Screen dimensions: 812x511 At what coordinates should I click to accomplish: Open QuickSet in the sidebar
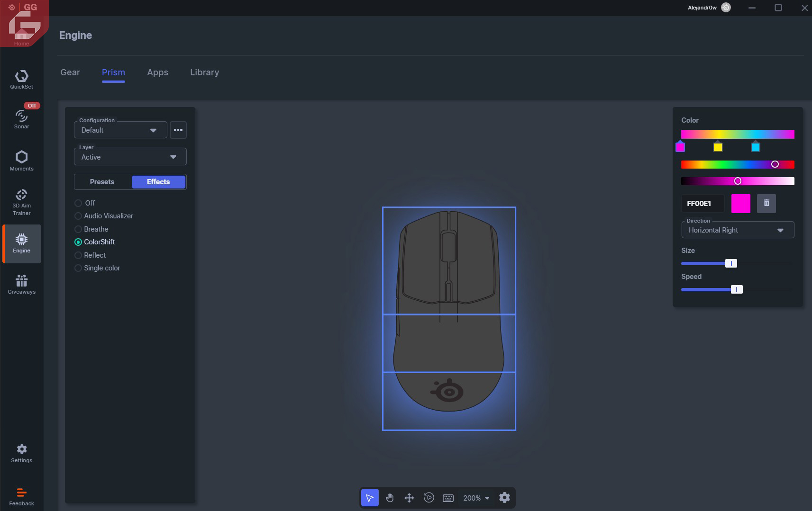point(22,80)
